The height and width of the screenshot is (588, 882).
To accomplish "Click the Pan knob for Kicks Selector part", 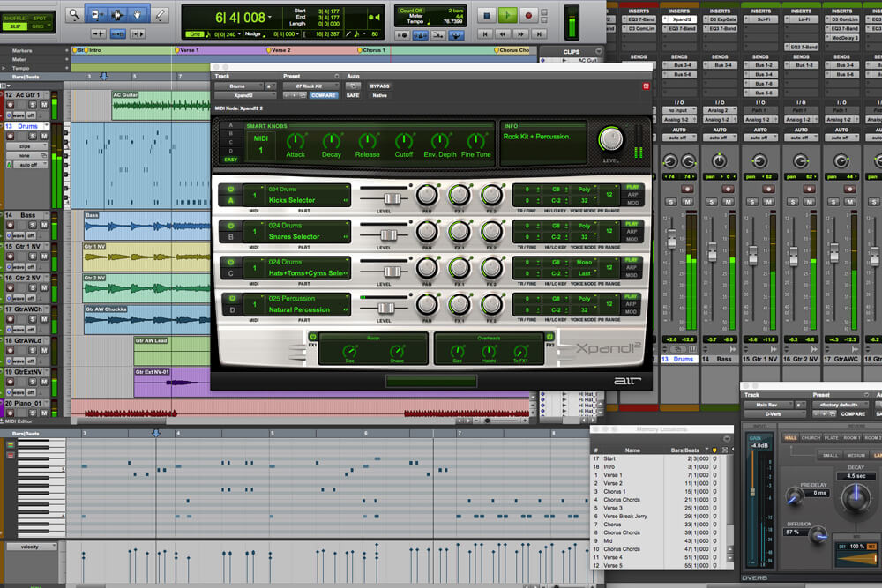I will (x=427, y=196).
